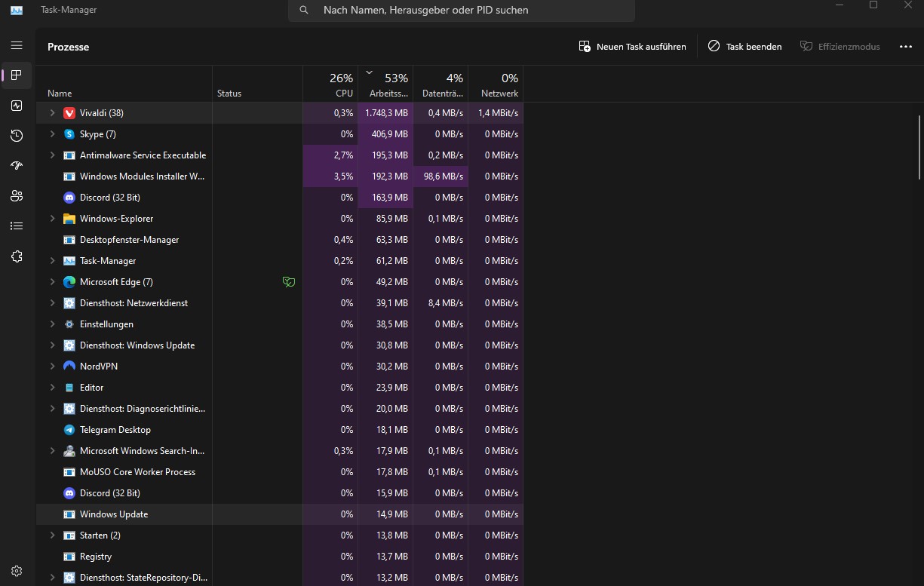
Task: Open Task Manager settings gear
Action: click(17, 571)
